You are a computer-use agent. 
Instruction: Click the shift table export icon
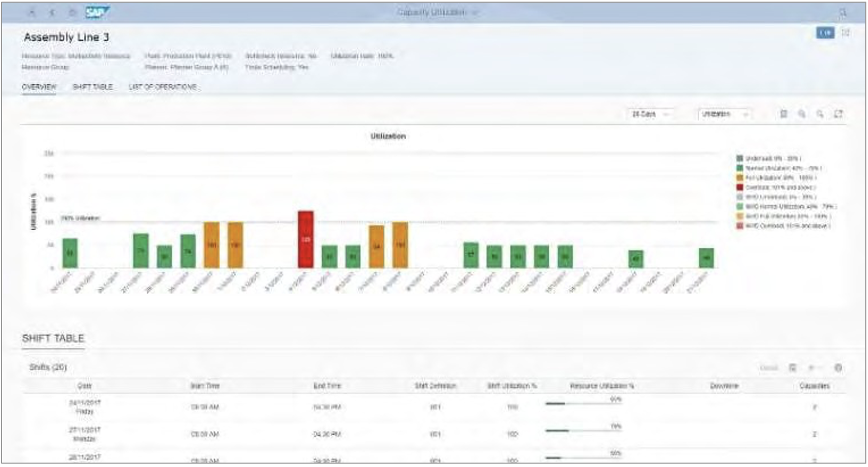point(793,368)
